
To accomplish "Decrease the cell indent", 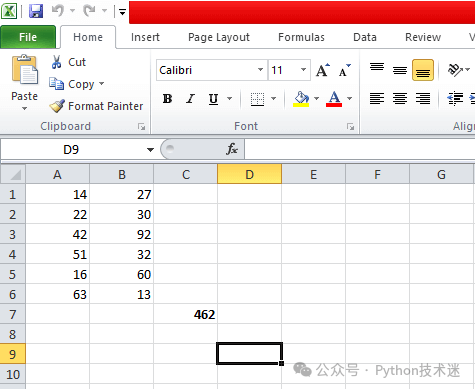I will click(455, 99).
